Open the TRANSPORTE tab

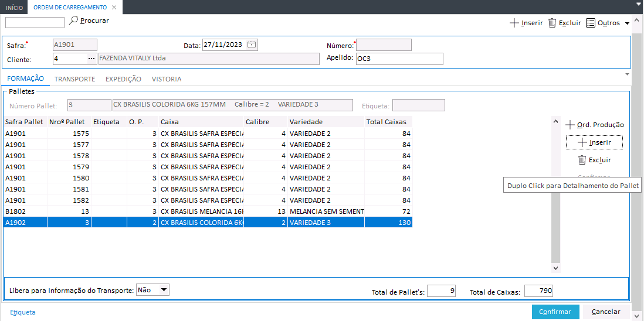[x=74, y=79]
